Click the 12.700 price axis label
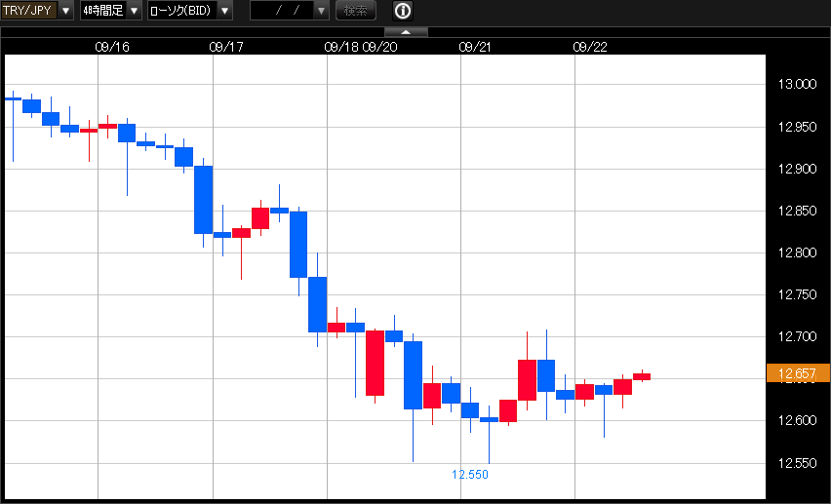 pyautogui.click(x=798, y=336)
